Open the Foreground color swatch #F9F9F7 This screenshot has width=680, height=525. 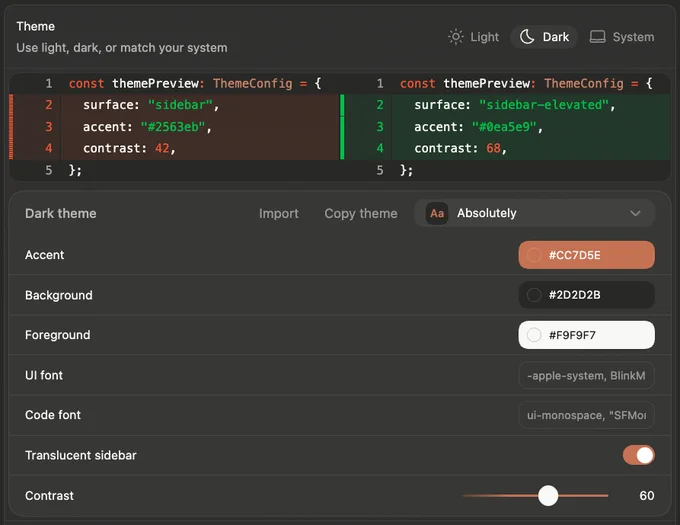[x=586, y=335]
